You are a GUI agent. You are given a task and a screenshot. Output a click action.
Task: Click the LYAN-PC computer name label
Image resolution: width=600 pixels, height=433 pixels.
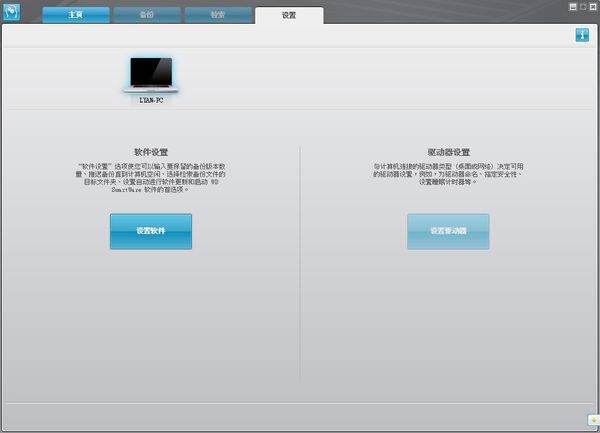pyautogui.click(x=151, y=100)
